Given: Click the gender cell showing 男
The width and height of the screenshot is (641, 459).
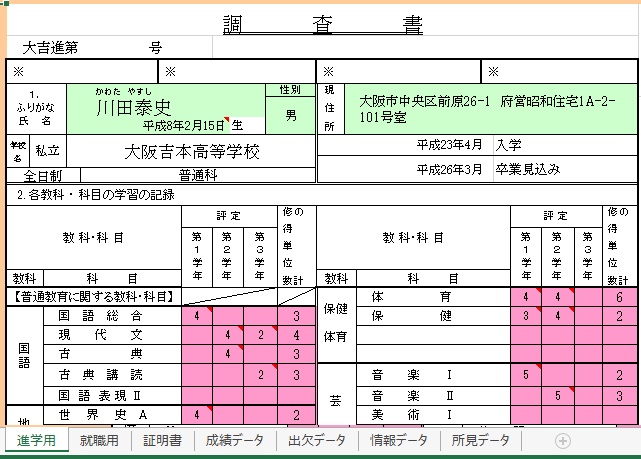Looking at the screenshot, I should tap(290, 116).
